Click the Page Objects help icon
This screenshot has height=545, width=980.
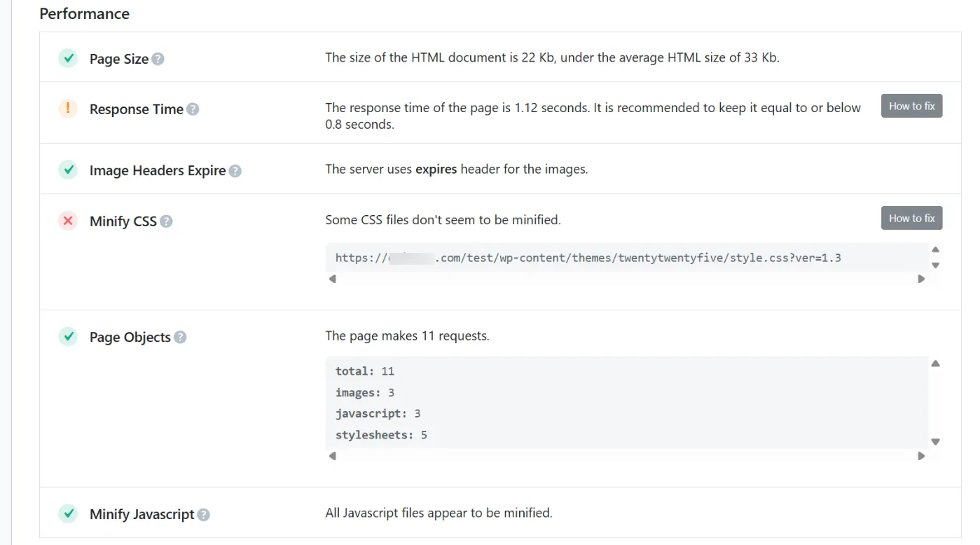tap(180, 338)
